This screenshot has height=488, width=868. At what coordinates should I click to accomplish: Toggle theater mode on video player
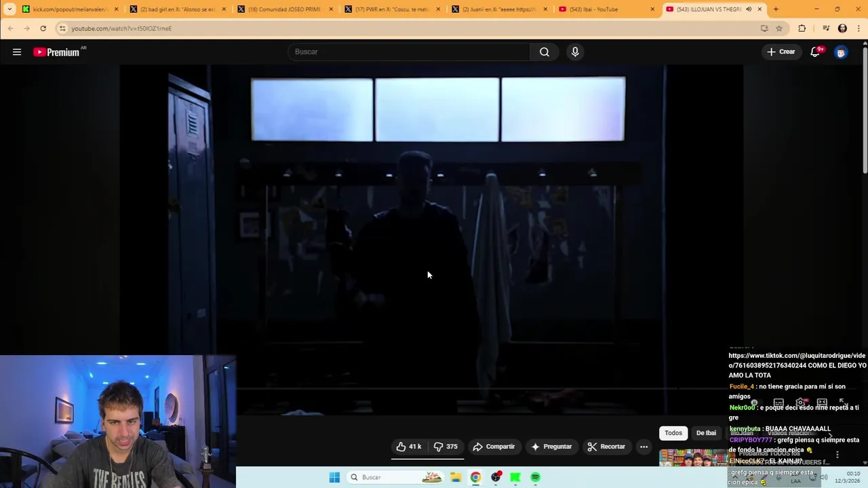click(822, 403)
